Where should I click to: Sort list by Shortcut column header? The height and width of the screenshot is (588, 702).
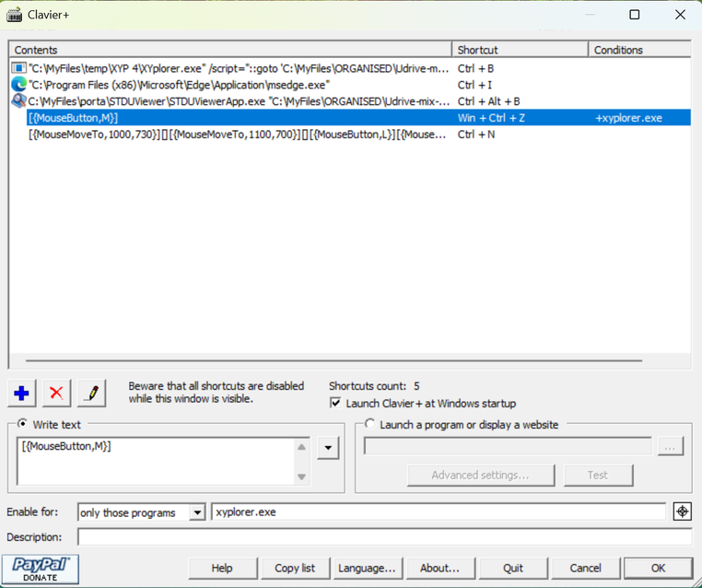tap(519, 50)
